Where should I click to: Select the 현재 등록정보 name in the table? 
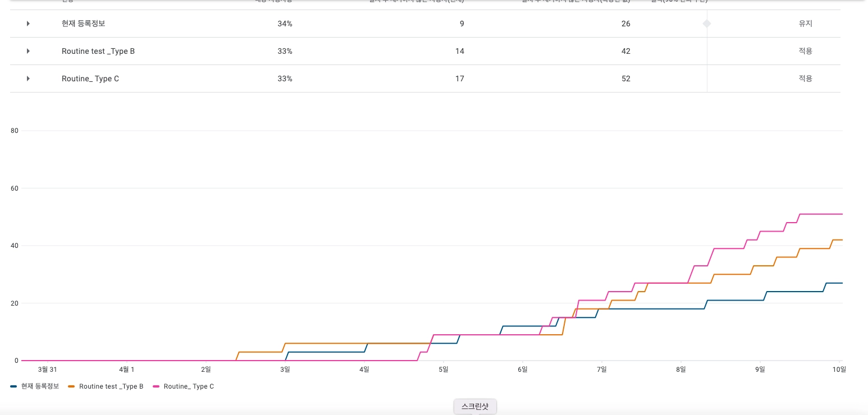83,24
